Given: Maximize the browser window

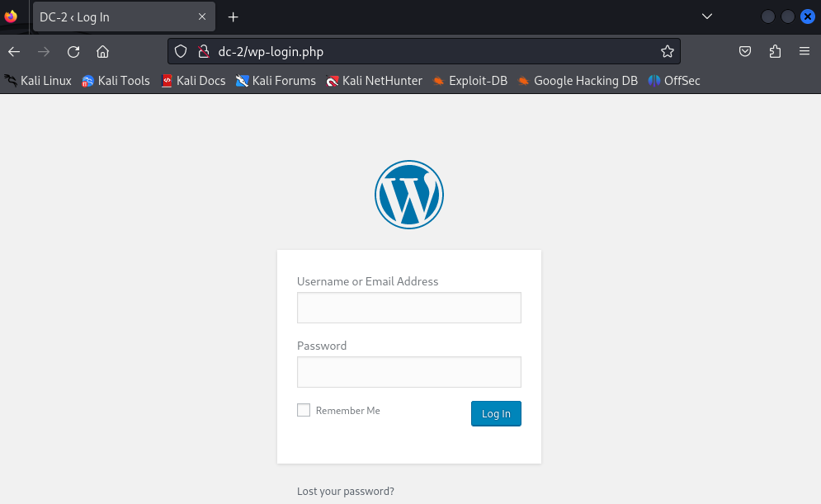Looking at the screenshot, I should (788, 16).
